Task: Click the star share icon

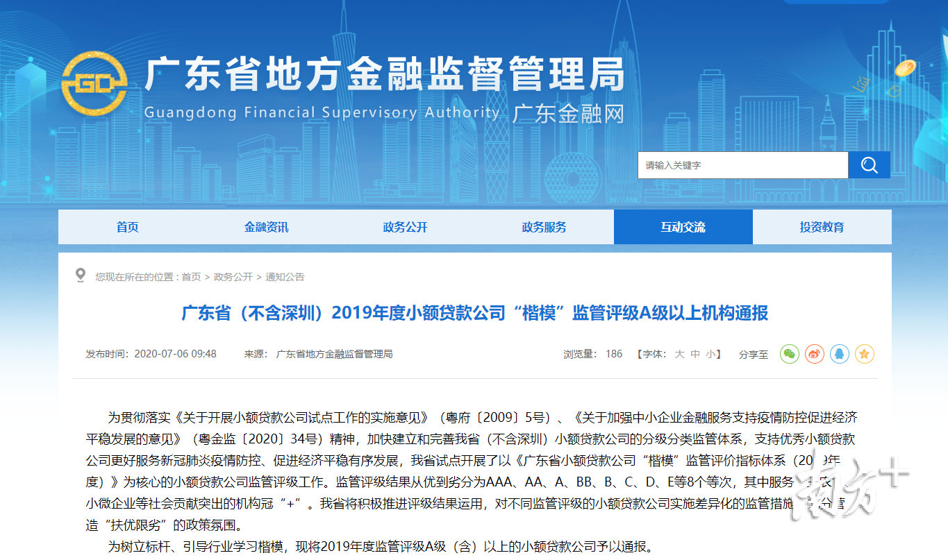Action: [x=864, y=354]
